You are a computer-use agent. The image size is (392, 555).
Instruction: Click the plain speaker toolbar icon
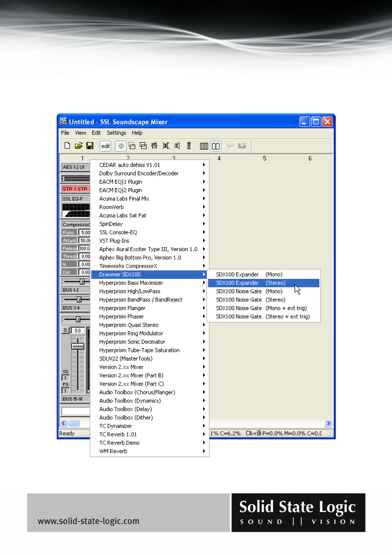point(177,146)
